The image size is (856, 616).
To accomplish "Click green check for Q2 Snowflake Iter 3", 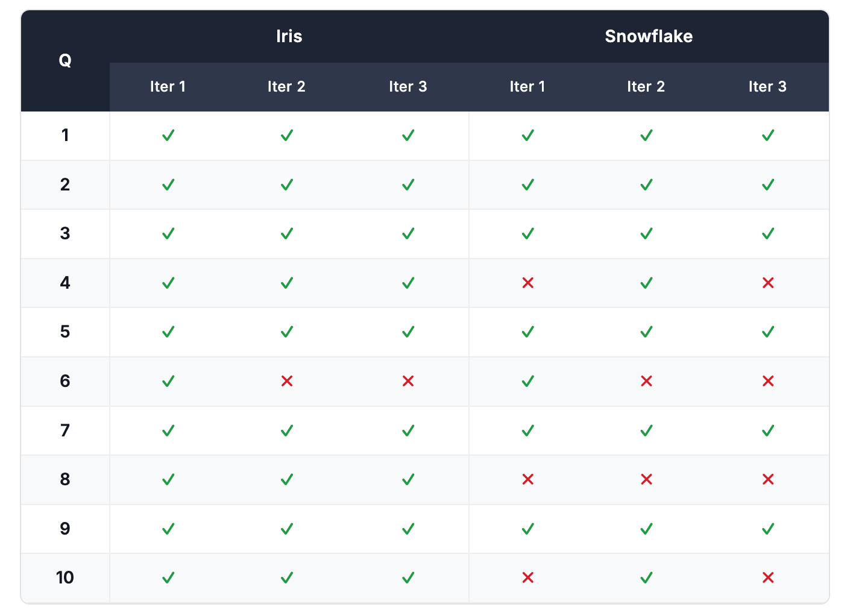I will point(768,184).
